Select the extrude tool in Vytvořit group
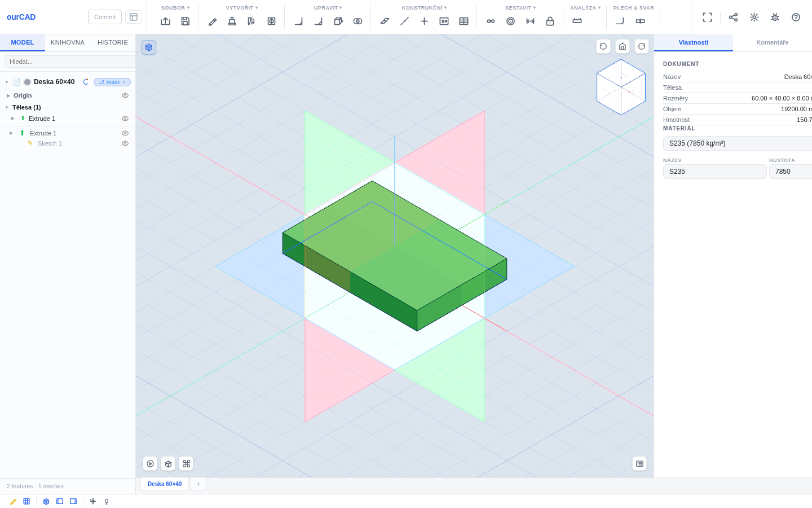812x508 pixels. 232,21
